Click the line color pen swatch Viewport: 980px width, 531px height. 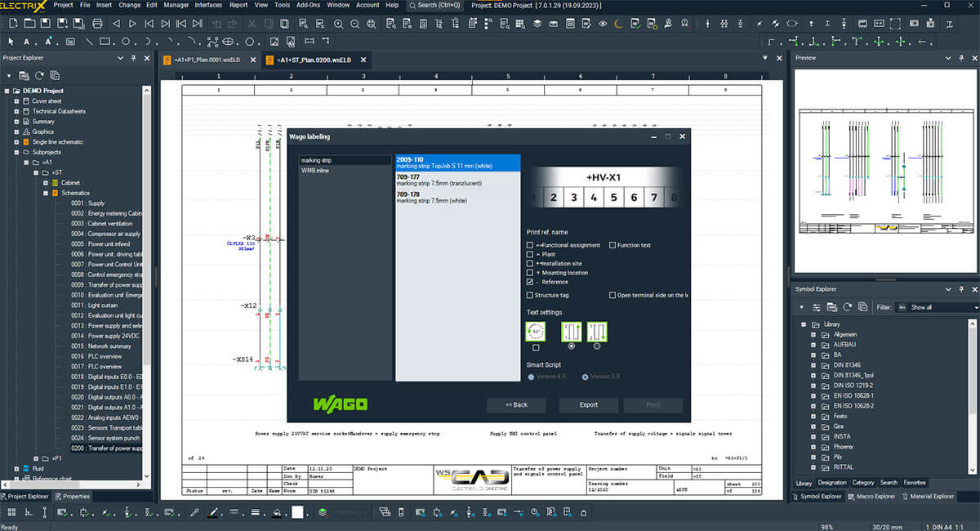pos(213,512)
